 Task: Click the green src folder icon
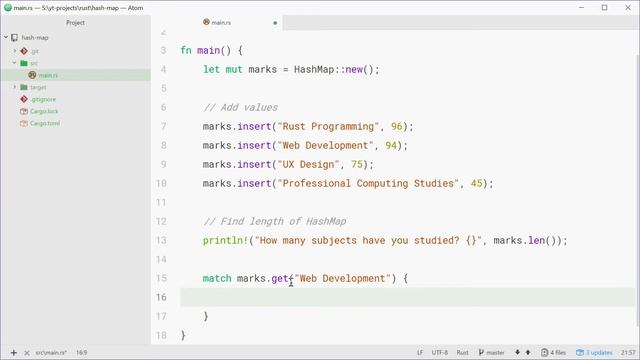(24, 63)
